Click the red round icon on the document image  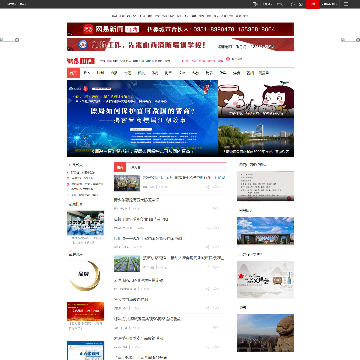pos(289,198)
